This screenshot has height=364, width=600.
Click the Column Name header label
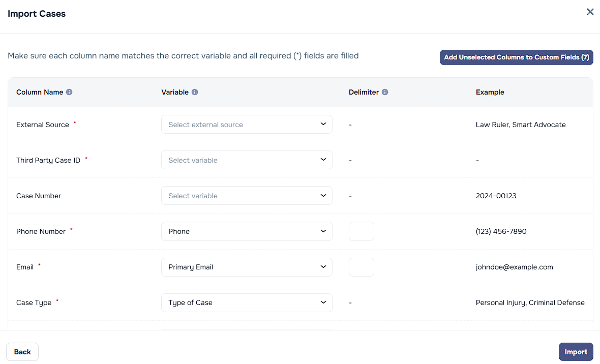coord(40,93)
